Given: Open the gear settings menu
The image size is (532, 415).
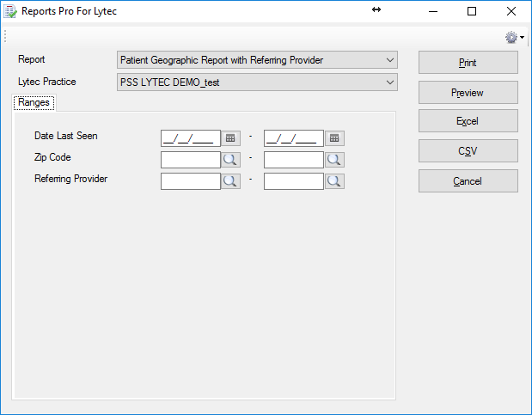Looking at the screenshot, I should pyautogui.click(x=514, y=37).
